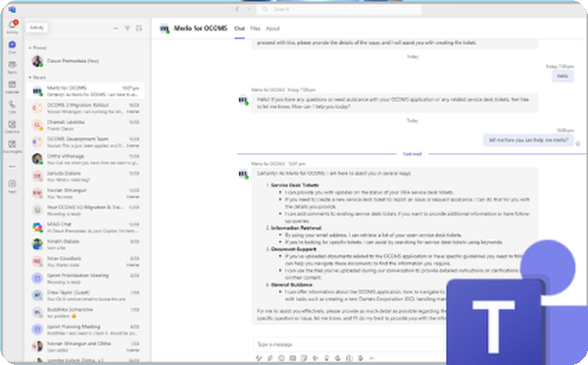This screenshot has width=588, height=365.
Task: Go forward using the forward arrow
Action: click(248, 9)
